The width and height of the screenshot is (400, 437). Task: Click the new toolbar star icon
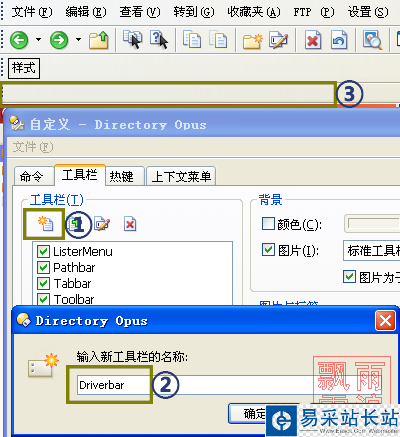pyautogui.click(x=45, y=224)
